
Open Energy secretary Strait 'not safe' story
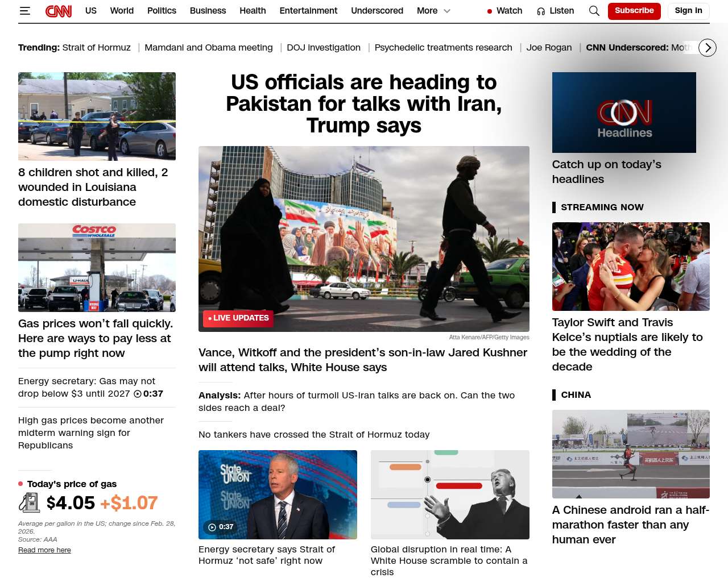[x=267, y=555]
